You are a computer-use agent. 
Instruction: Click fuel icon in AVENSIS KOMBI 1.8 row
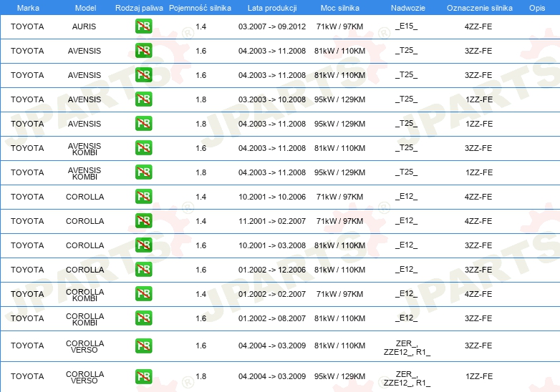pos(143,172)
